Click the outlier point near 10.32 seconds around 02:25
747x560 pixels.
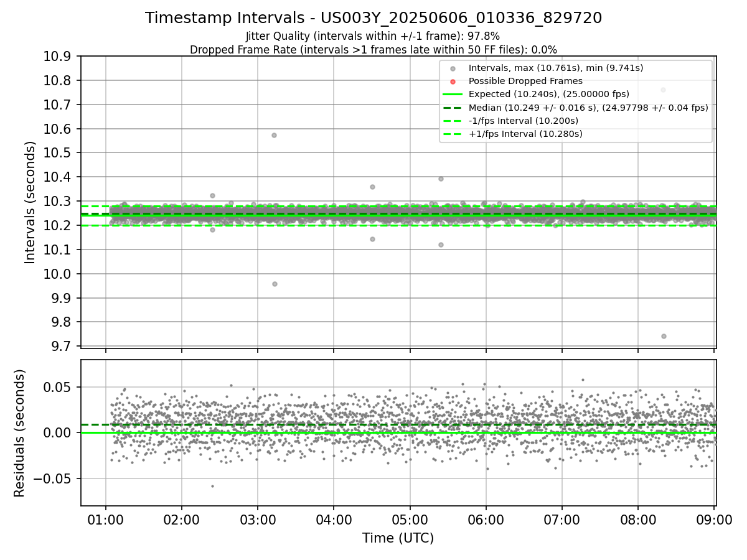tap(212, 195)
